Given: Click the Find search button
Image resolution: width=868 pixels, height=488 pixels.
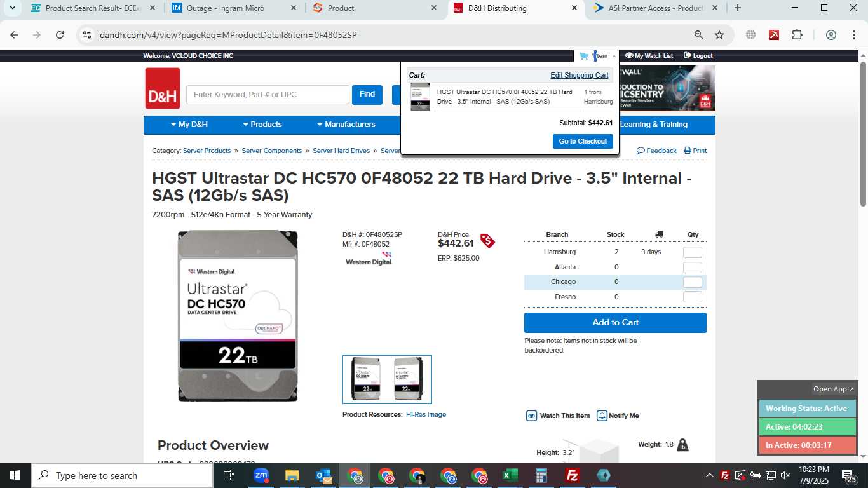Looking at the screenshot, I should (x=367, y=95).
